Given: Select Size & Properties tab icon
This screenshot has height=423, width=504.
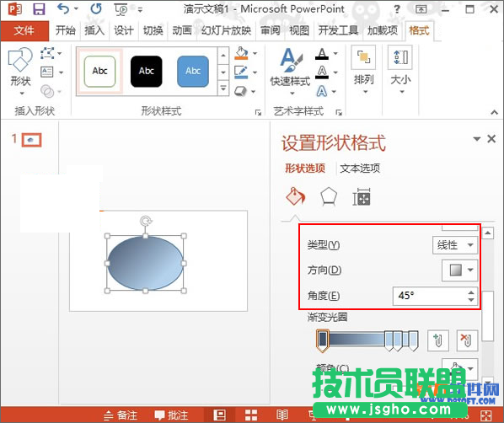Looking at the screenshot, I should 362,196.
